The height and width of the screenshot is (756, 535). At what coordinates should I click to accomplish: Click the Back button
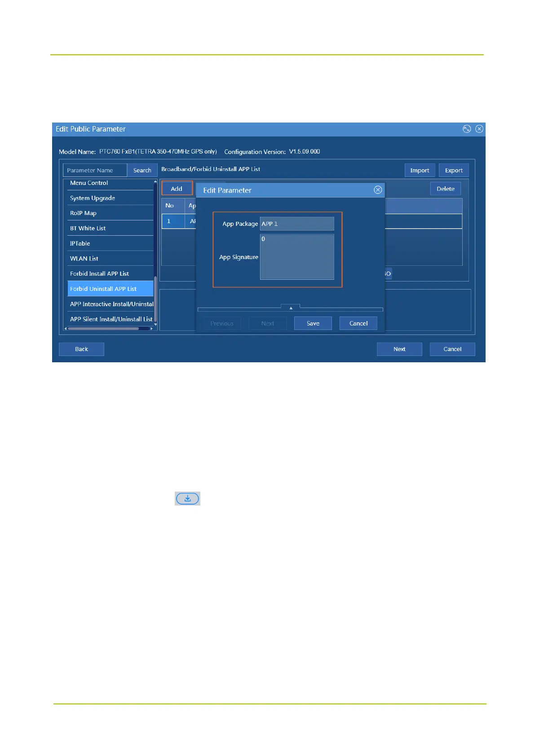pos(81,349)
